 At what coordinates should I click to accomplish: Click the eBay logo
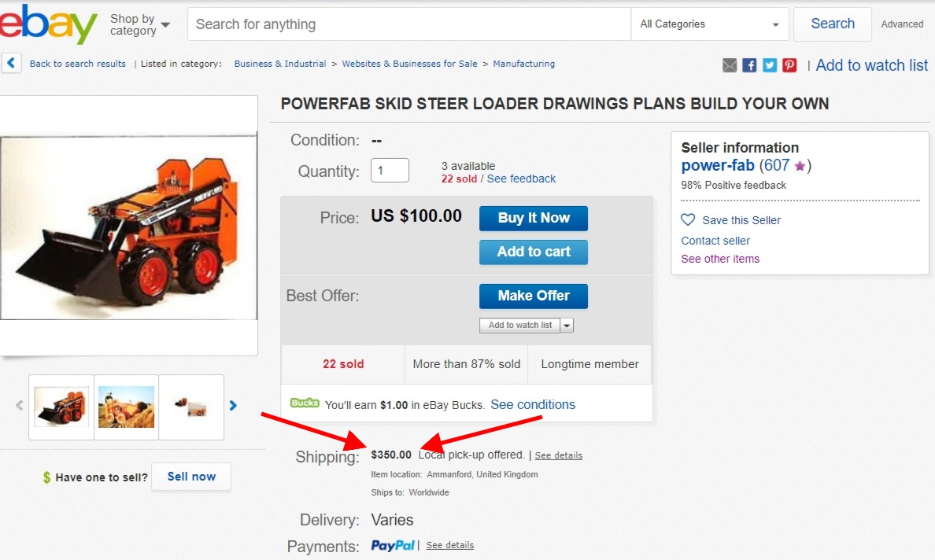[47, 24]
